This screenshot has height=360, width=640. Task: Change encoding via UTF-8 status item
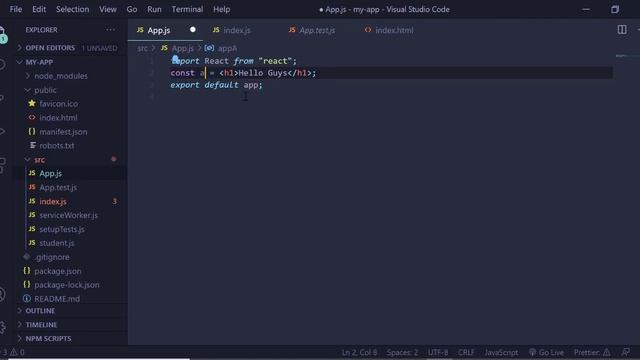pos(438,352)
